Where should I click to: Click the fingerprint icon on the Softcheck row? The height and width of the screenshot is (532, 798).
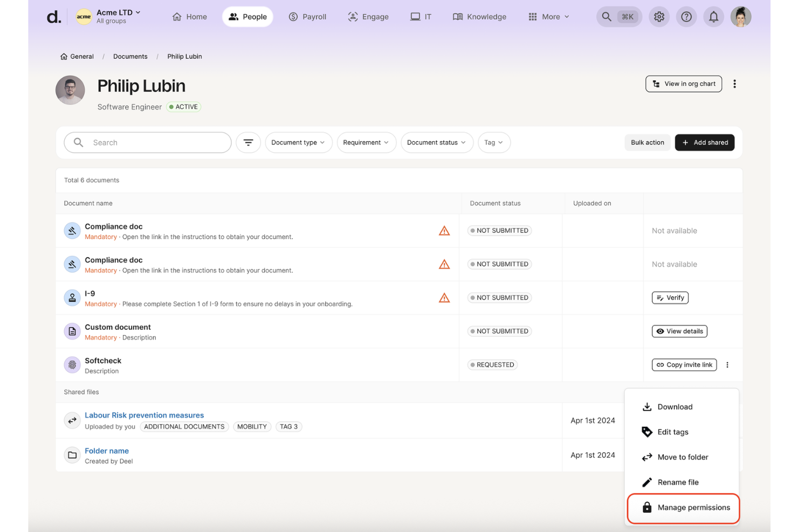tap(72, 364)
